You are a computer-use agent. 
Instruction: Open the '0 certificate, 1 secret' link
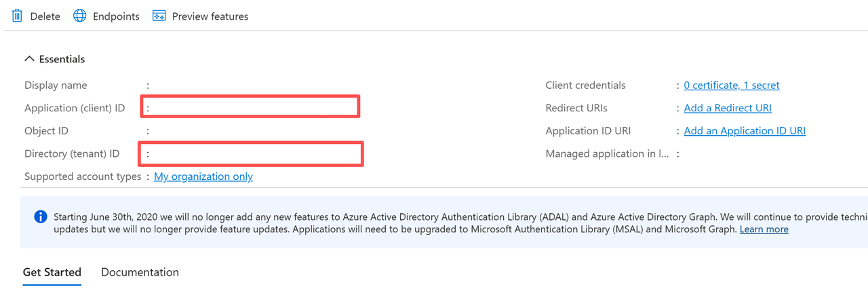[x=731, y=86]
